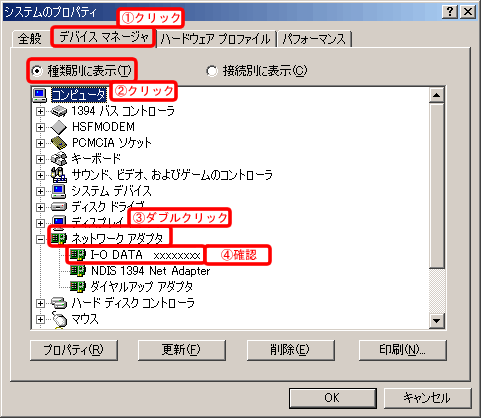Viewport: 481px width, 418px height.
Task: Click the 1394 バス コントローラ device icon
Action: 59,111
